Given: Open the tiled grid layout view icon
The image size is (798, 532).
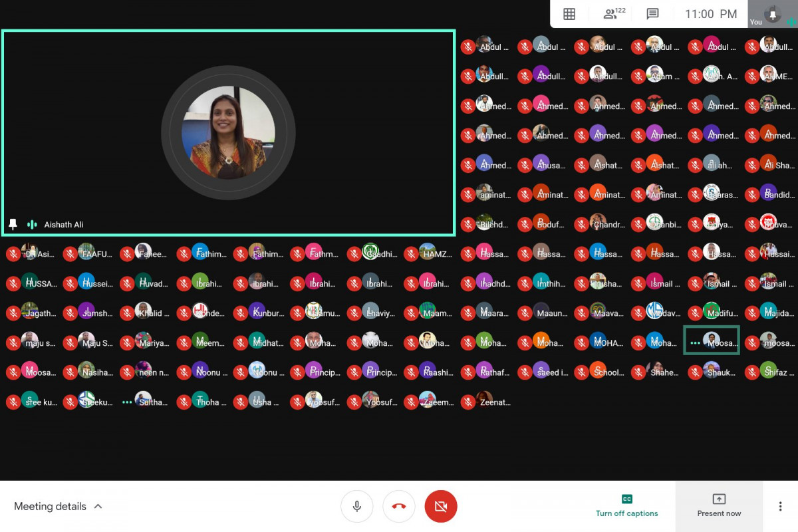Looking at the screenshot, I should tap(569, 14).
